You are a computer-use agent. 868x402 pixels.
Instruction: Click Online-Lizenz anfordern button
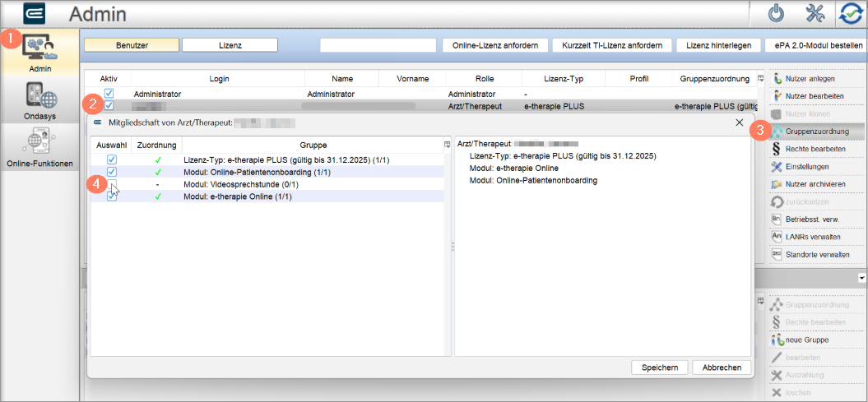[495, 45]
